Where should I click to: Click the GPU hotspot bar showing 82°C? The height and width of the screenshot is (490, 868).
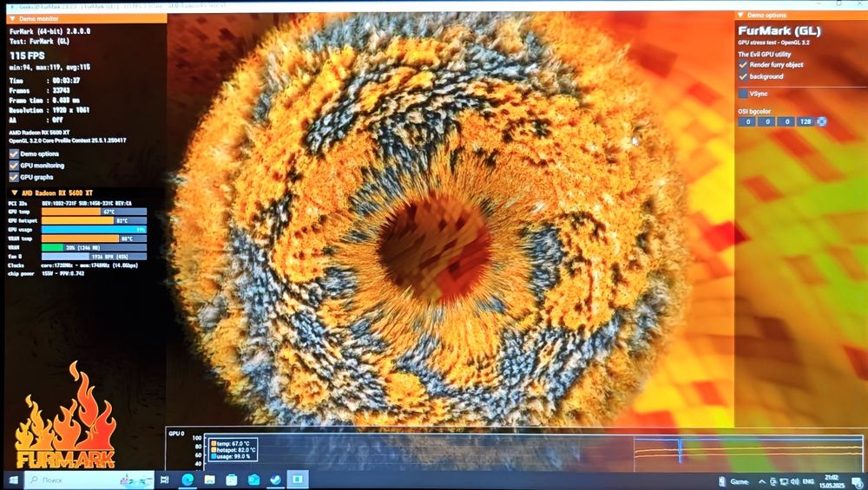(94, 220)
